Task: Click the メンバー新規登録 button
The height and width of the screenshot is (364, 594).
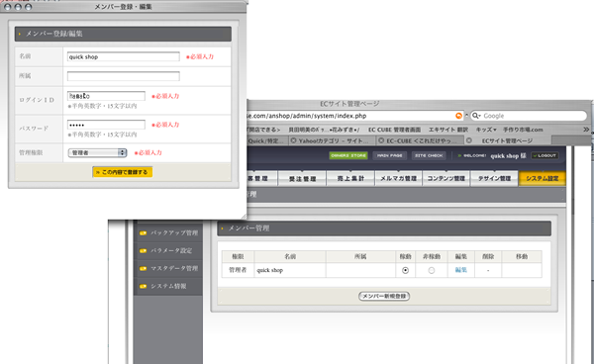Action: (384, 297)
